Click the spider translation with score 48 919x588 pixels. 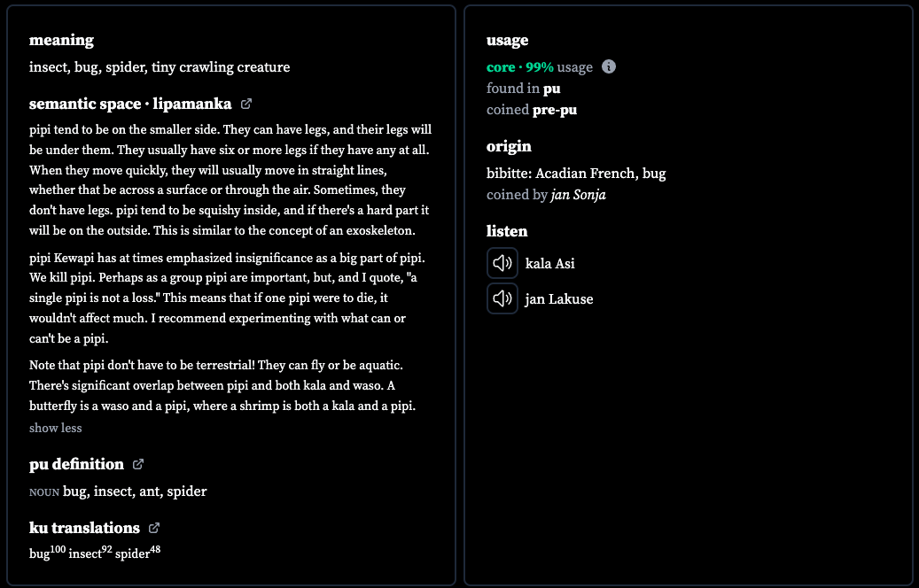pyautogui.click(x=137, y=553)
